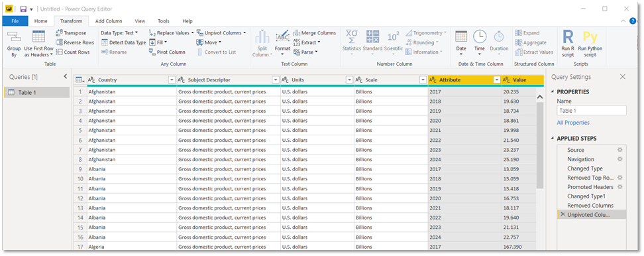
Task: Click the Group By icon
Action: click(14, 37)
